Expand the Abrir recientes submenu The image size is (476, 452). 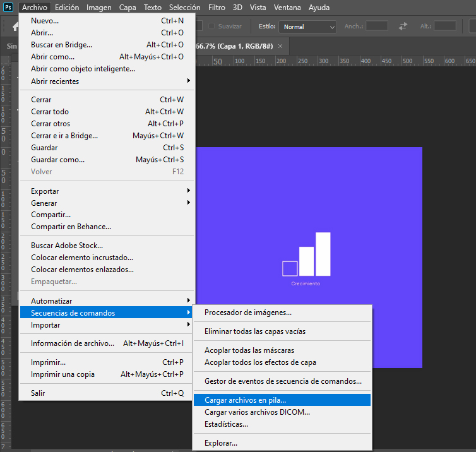107,81
